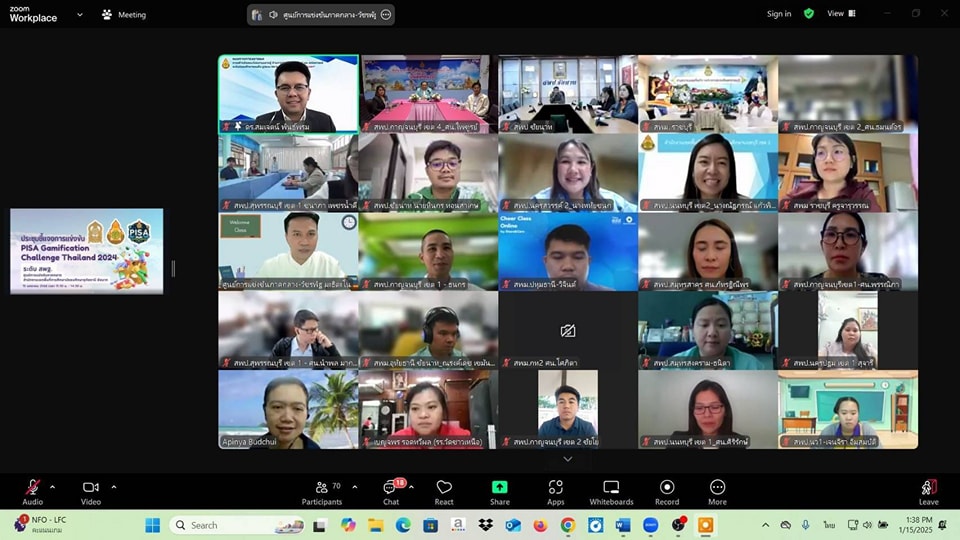Screen dimensions: 960x540
Task: Switch the Thai input language indicator
Action: click(x=828, y=525)
